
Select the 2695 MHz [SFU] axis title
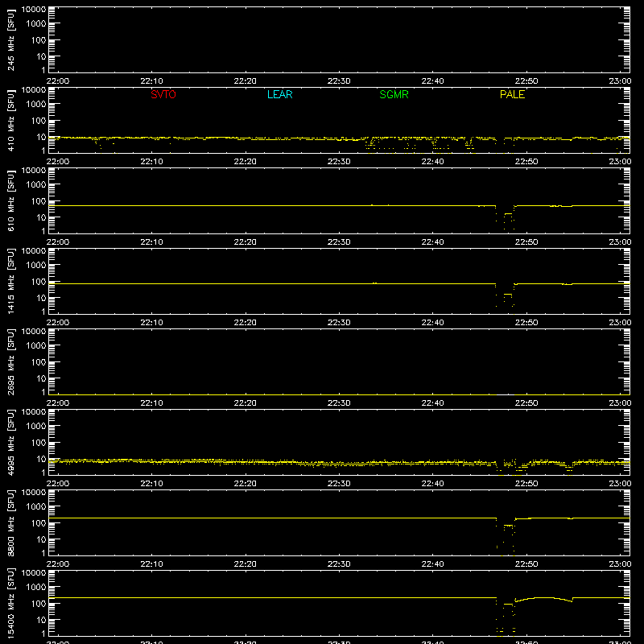11,361
